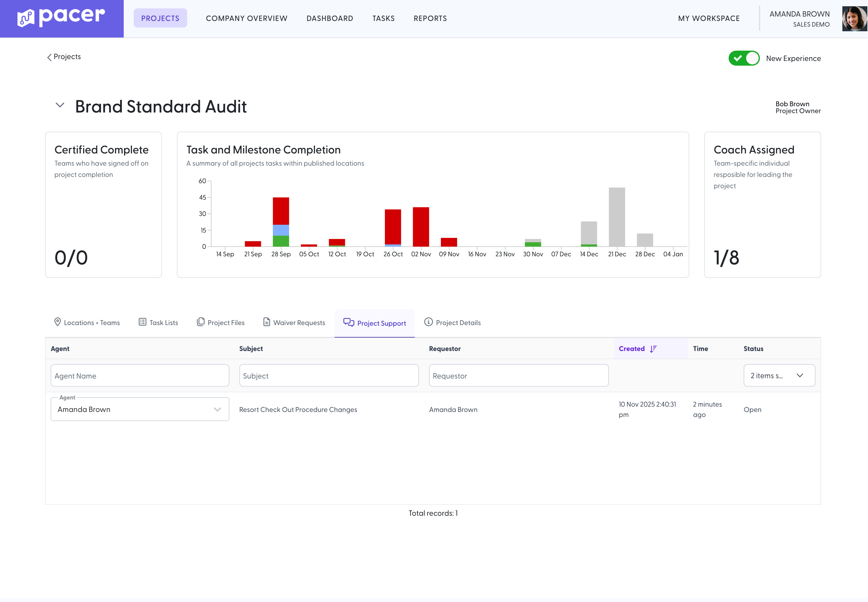Click the Amanda Brown requestor cell
This screenshot has width=868, height=602.
tap(453, 410)
